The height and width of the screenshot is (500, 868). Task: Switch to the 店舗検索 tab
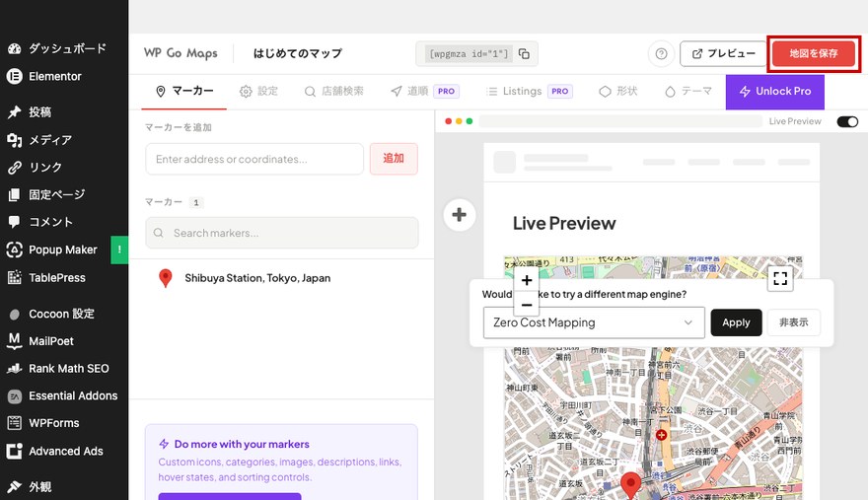tap(333, 91)
